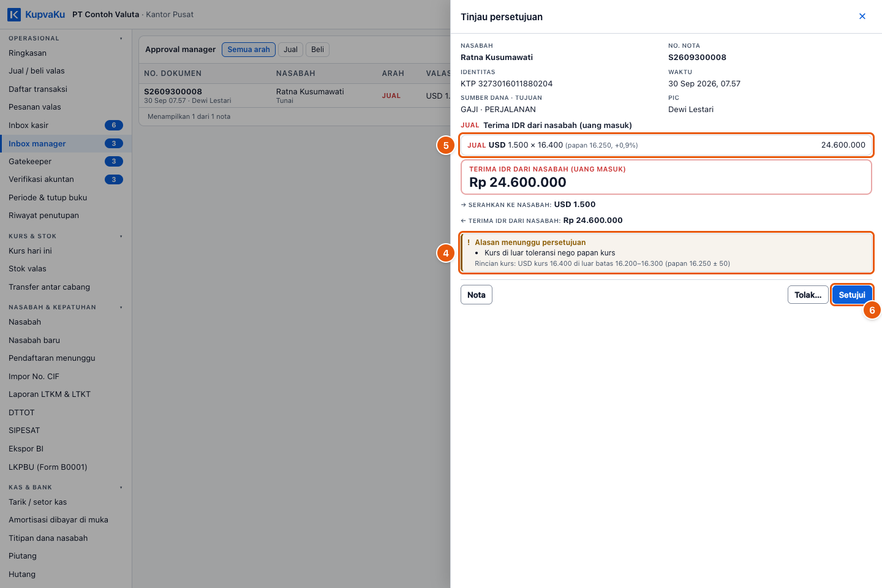Open the Piutang page

(66, 556)
